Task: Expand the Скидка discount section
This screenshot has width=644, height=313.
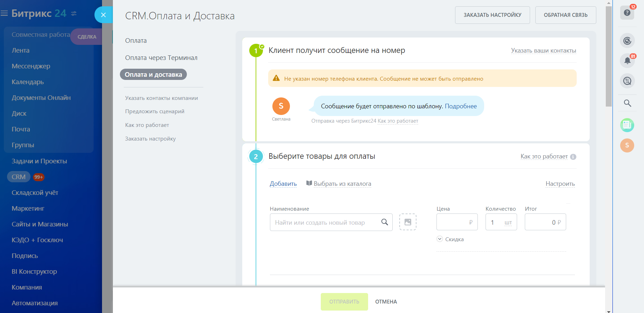Action: point(450,239)
